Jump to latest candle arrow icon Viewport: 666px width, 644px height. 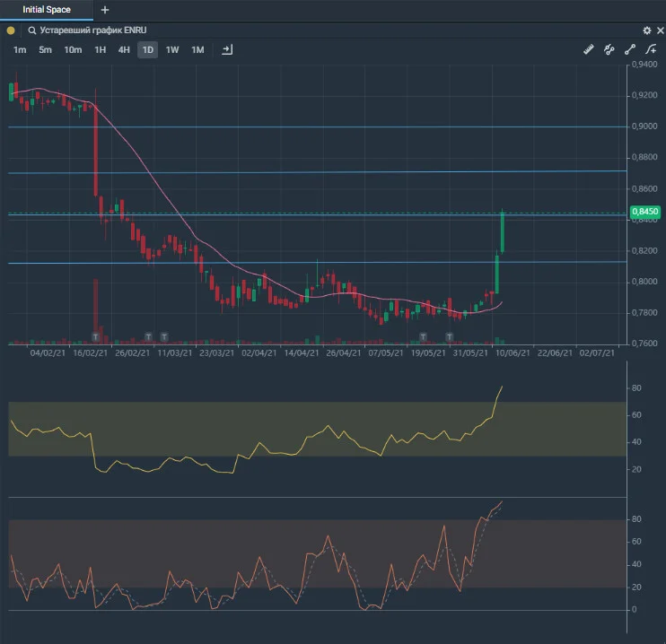click(x=227, y=49)
